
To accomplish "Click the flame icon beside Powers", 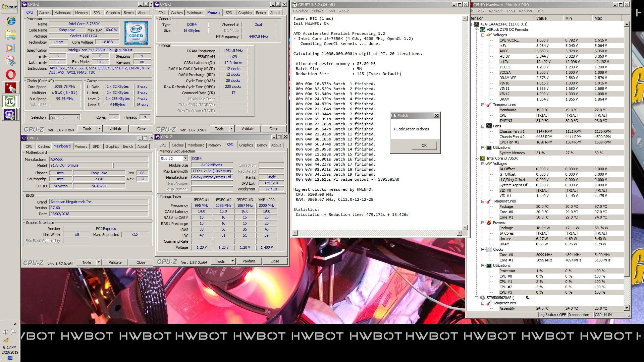I will (489, 223).
